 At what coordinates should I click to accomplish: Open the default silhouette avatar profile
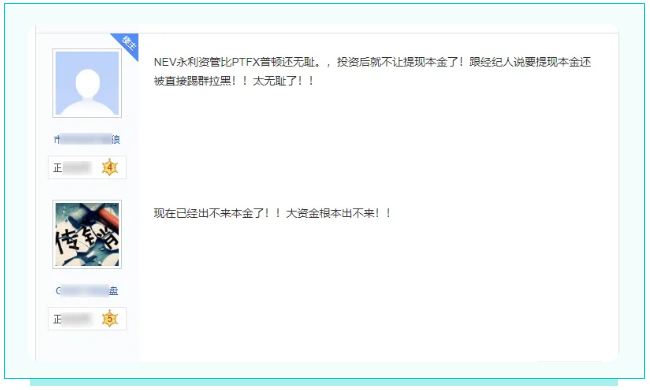coord(87,83)
